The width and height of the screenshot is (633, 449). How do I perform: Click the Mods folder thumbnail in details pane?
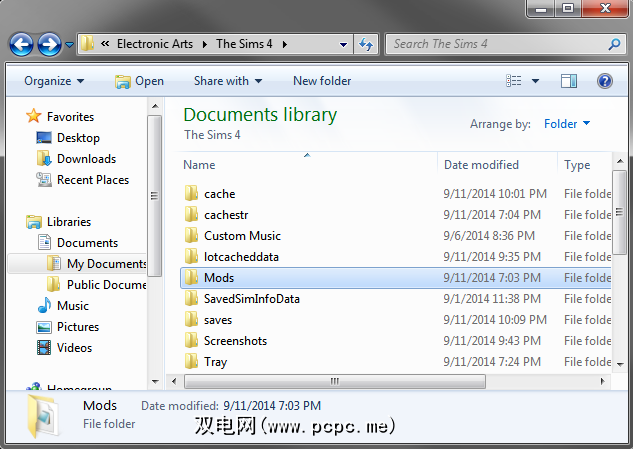click(x=43, y=417)
